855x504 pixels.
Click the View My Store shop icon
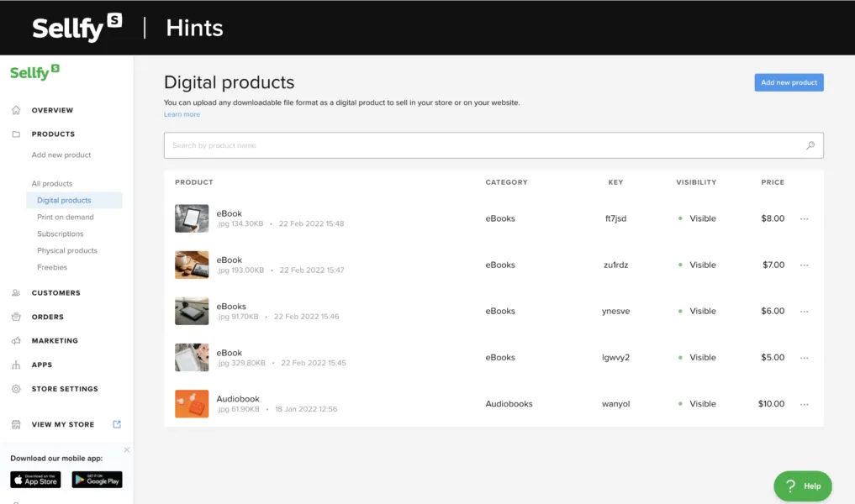[16, 424]
